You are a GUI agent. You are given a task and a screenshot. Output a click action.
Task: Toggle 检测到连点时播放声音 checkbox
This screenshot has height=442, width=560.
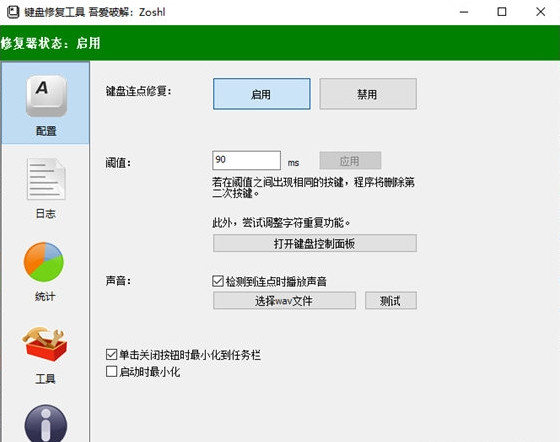click(x=218, y=281)
